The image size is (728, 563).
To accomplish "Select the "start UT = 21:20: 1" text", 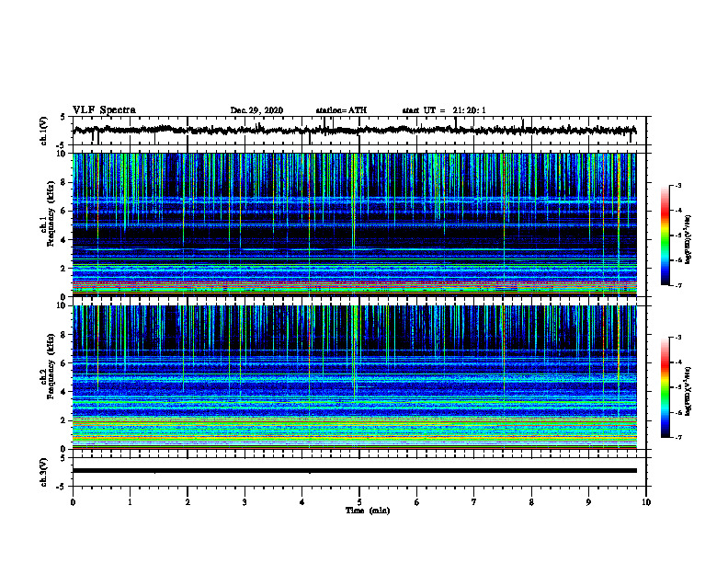I will (444, 110).
